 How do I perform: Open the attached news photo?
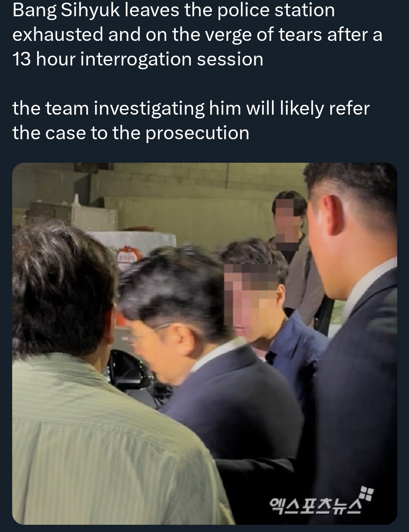(x=204, y=344)
